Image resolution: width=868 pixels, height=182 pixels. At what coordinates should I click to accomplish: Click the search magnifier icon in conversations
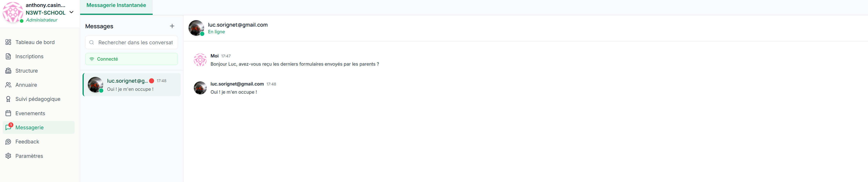pos(92,42)
